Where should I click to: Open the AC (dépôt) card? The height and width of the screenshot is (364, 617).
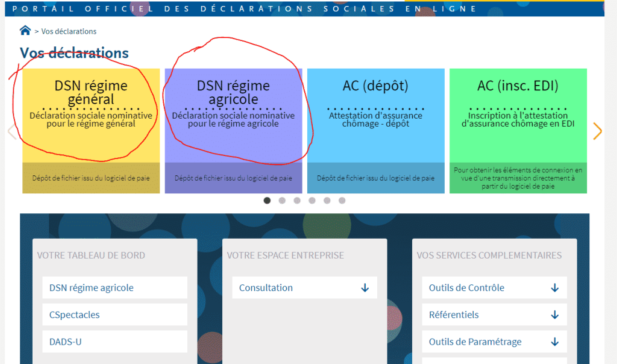(x=376, y=131)
